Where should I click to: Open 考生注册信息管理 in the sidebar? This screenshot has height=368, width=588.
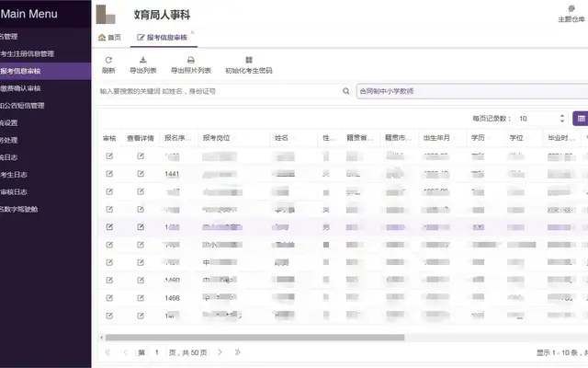point(27,53)
